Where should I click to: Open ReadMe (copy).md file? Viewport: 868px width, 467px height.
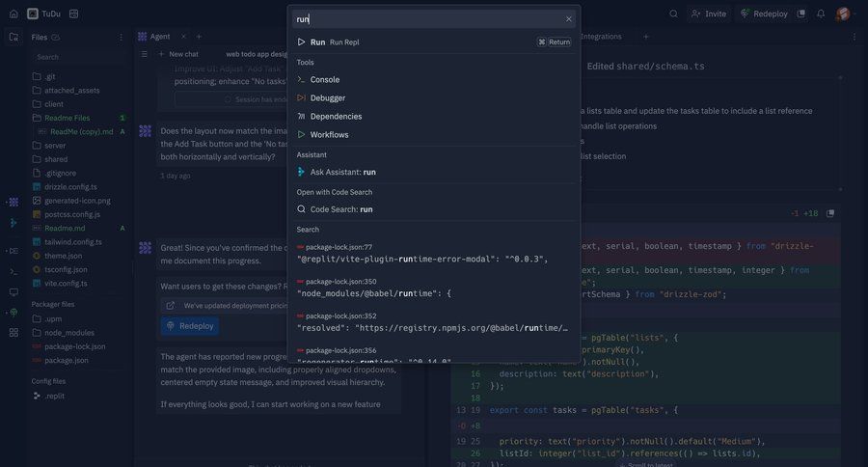pos(81,132)
